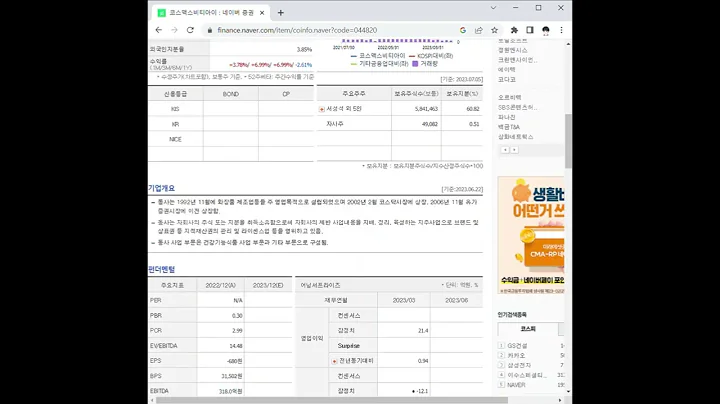
Task: Select the 코스맥스비티아이 네이버 증권 tab
Action: point(211,13)
